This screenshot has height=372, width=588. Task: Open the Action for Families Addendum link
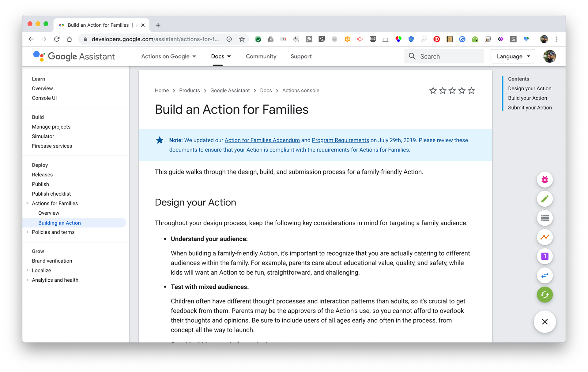tap(262, 140)
